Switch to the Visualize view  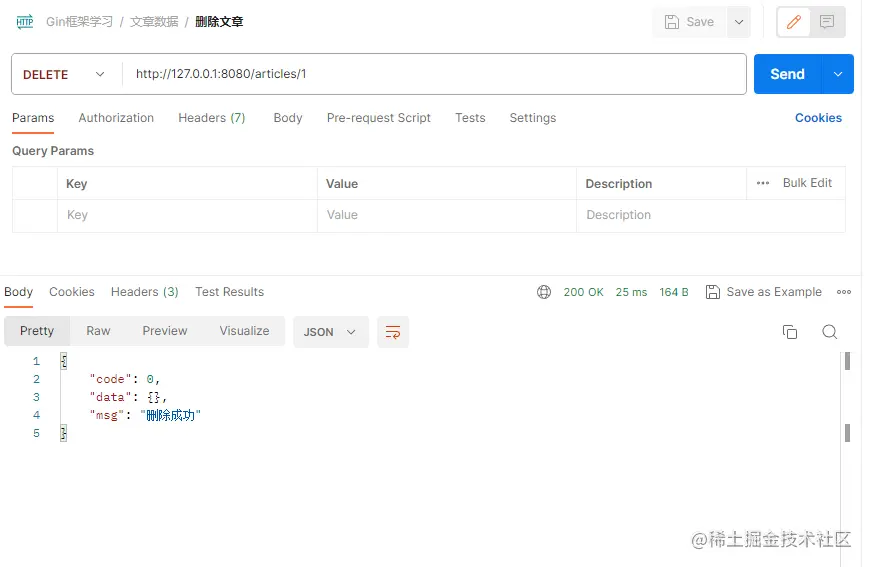pos(244,331)
